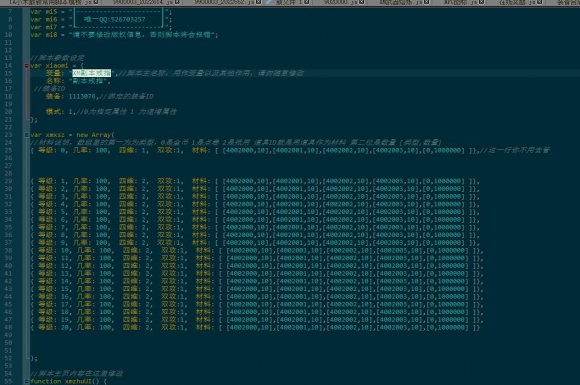Click the closing ); on line 52
This screenshot has height=385, width=580.
(34, 358)
